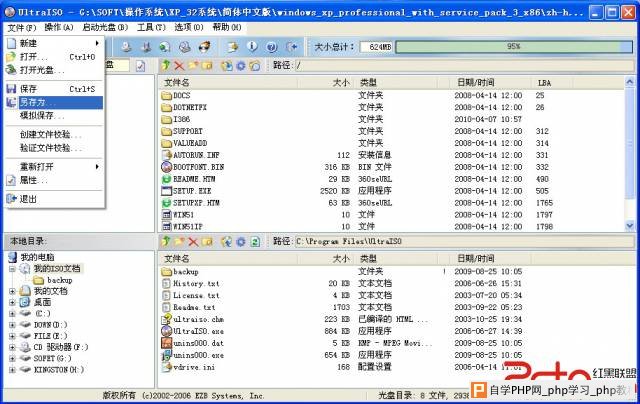Expand the KINGSTON(H:) drive node
This screenshot has height=404, width=640.
pos(12,370)
